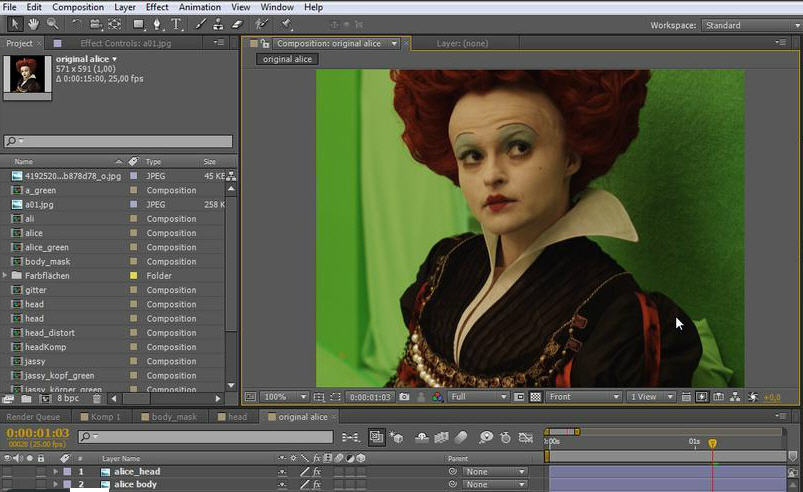Delete selected item with project trash icon
Viewport: 803px width, 492px height.
[97, 398]
